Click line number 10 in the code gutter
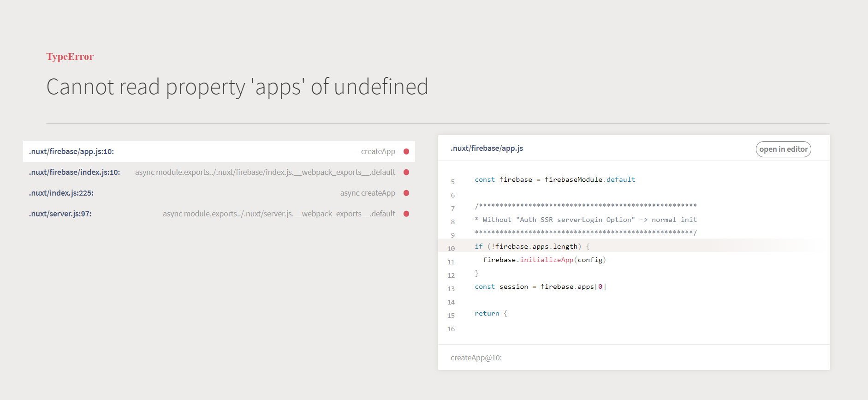The image size is (868, 400). [451, 249]
